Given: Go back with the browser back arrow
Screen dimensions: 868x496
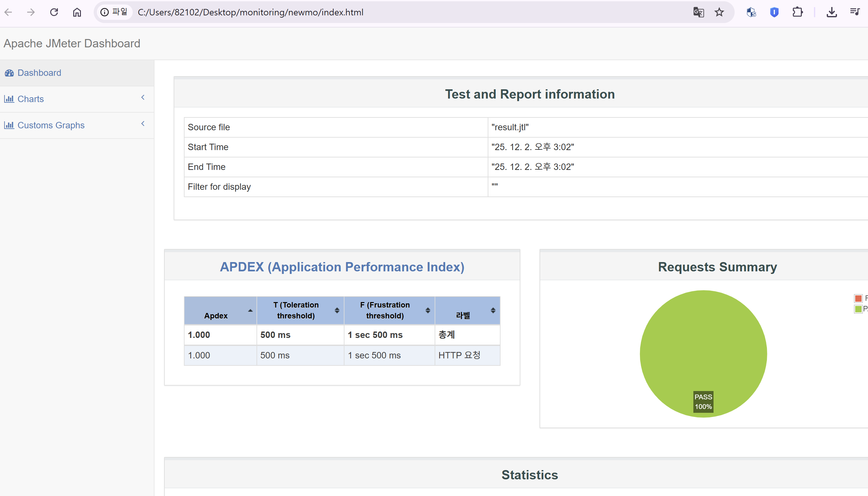Looking at the screenshot, I should (x=8, y=12).
